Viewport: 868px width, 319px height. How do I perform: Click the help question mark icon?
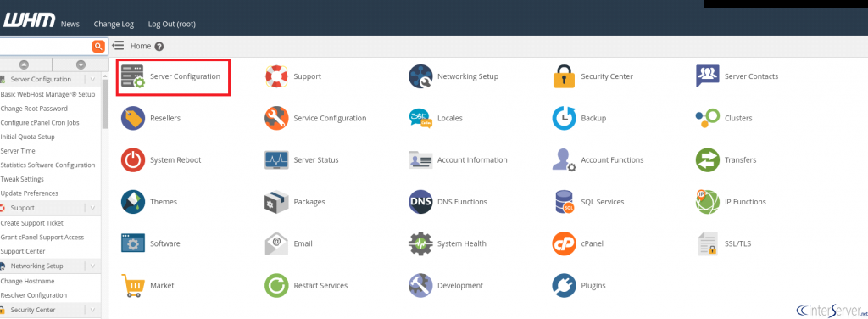[x=159, y=47]
